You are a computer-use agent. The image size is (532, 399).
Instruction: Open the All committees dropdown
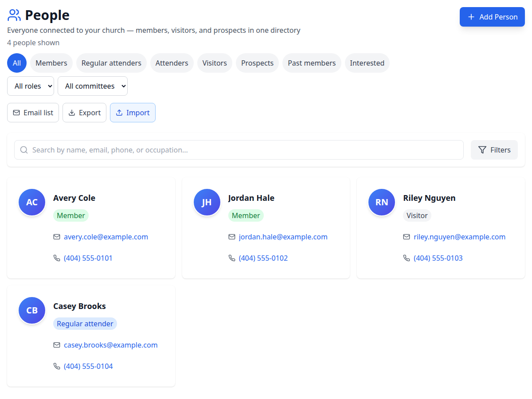[93, 86]
